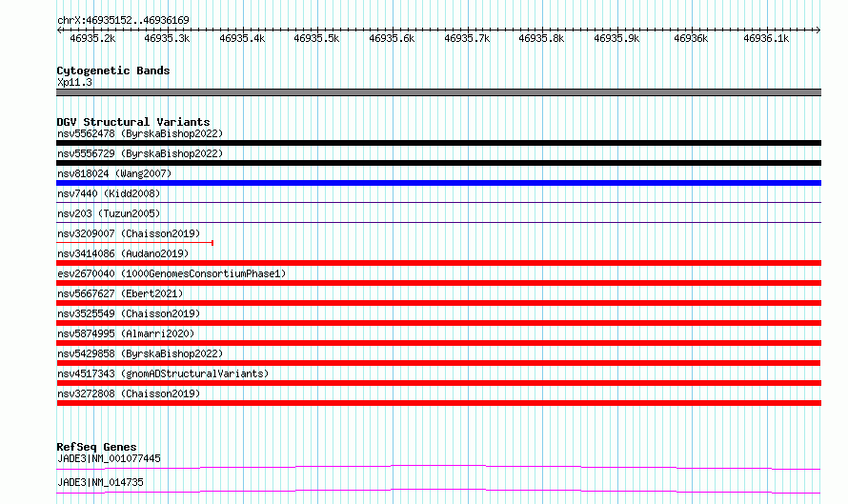Open variant nsv4517343 (gnomADStructuralVariants)

[163, 373]
